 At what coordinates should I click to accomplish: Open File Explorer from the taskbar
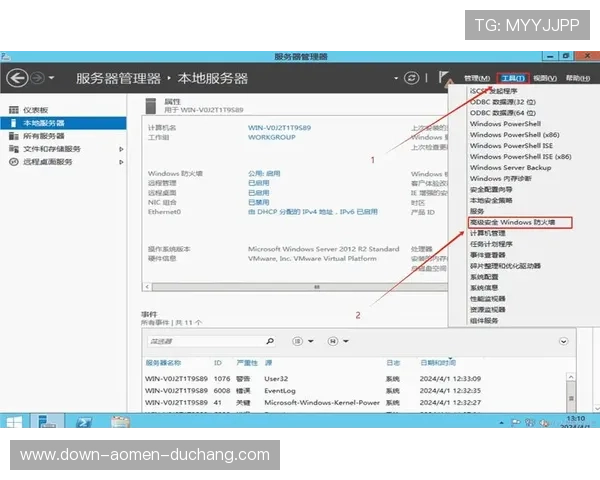pos(120,422)
